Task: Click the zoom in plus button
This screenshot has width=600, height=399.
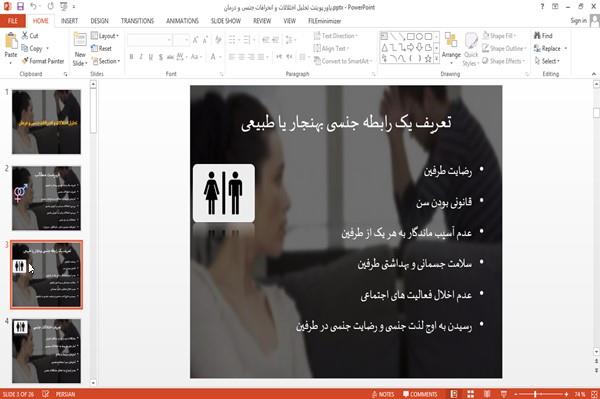Action: point(566,394)
